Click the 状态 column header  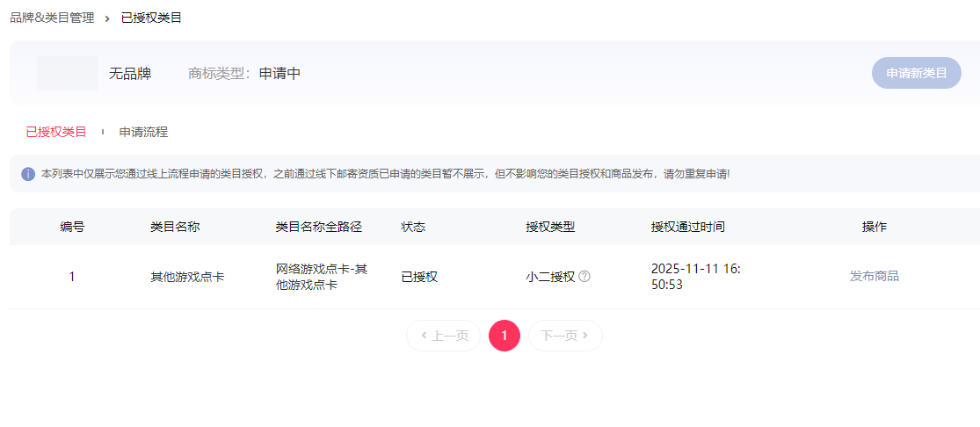(x=413, y=227)
